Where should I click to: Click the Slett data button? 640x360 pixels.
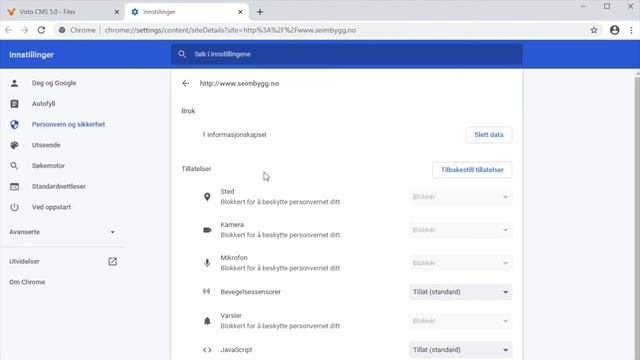point(489,135)
